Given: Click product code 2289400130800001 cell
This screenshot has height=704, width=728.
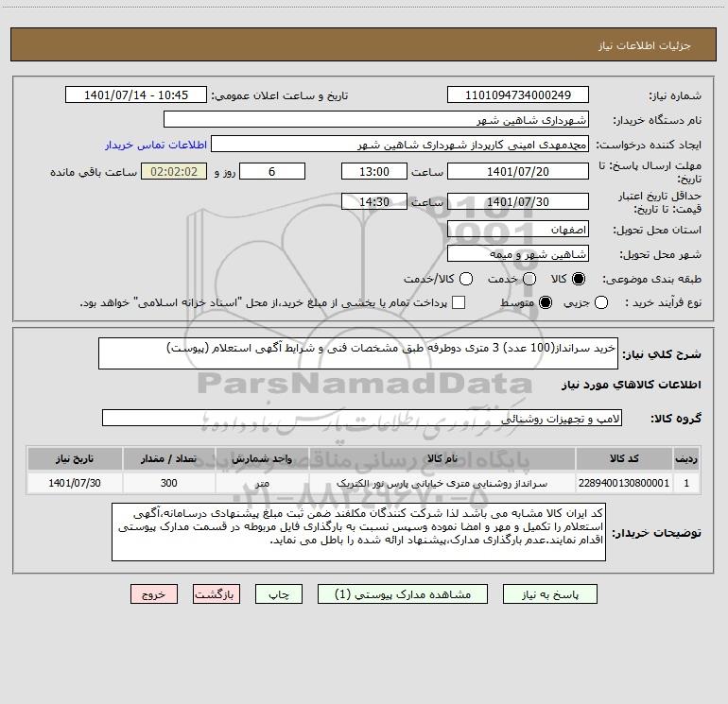Looking at the screenshot, I should (x=624, y=483).
